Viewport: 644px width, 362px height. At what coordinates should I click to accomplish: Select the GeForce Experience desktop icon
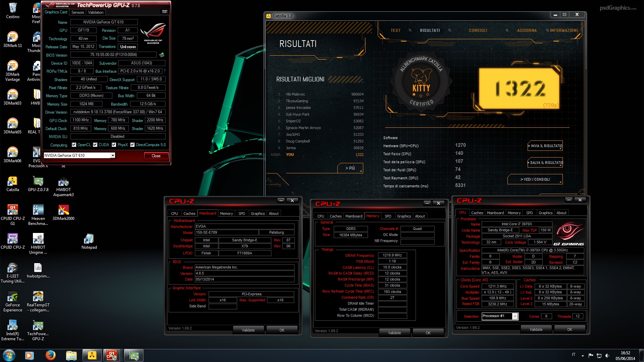click(x=13, y=301)
